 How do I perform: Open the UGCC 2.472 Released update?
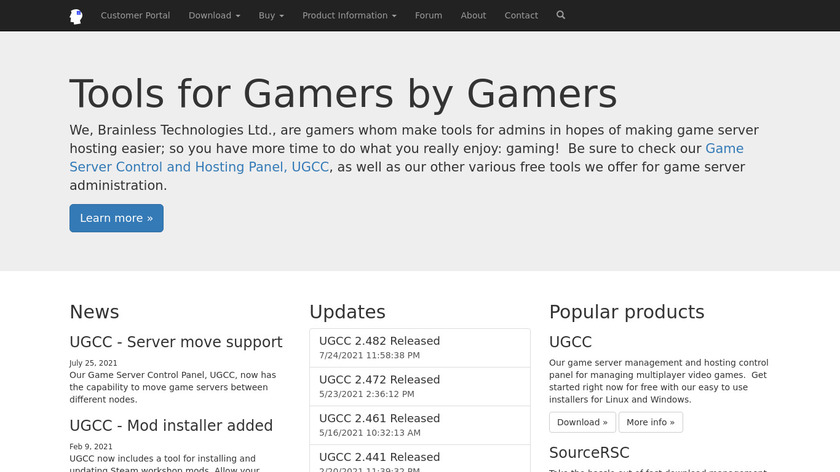pyautogui.click(x=420, y=387)
